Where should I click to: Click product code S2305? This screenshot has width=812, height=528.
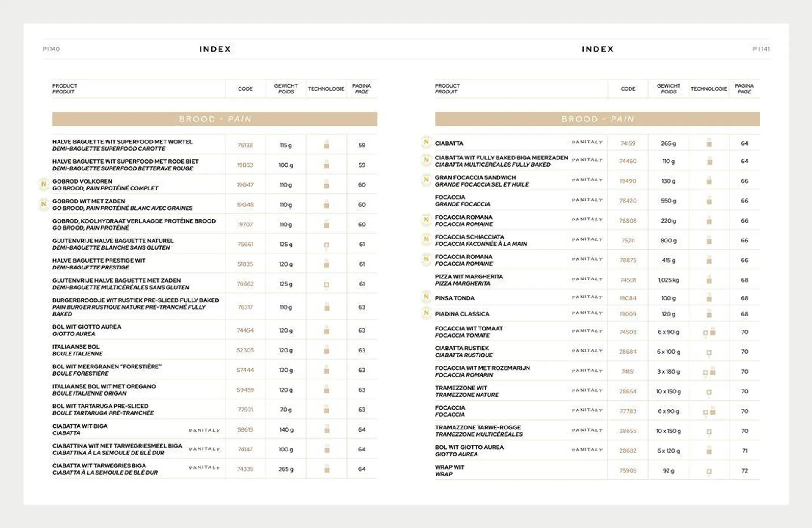pos(245,350)
